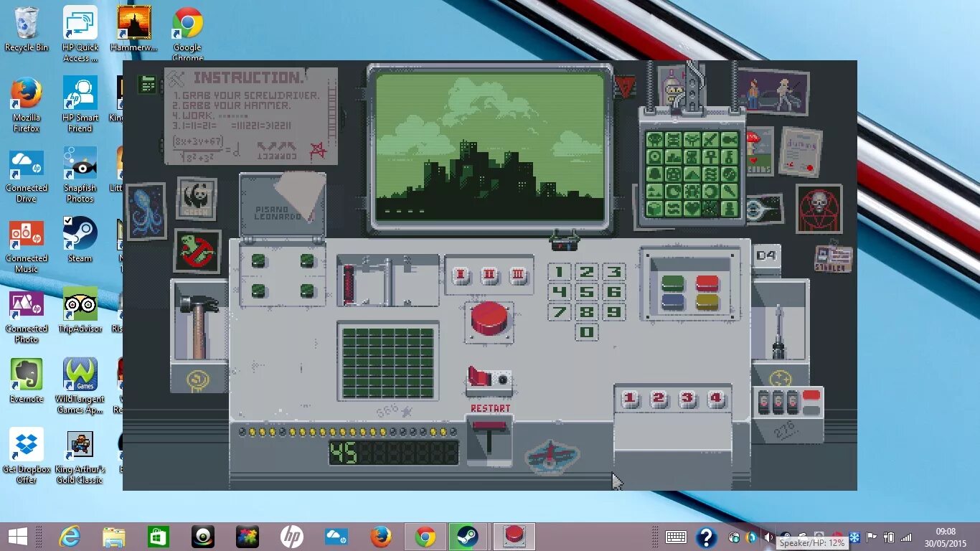Tap keypad digit 7
The image size is (980, 551).
(x=560, y=312)
